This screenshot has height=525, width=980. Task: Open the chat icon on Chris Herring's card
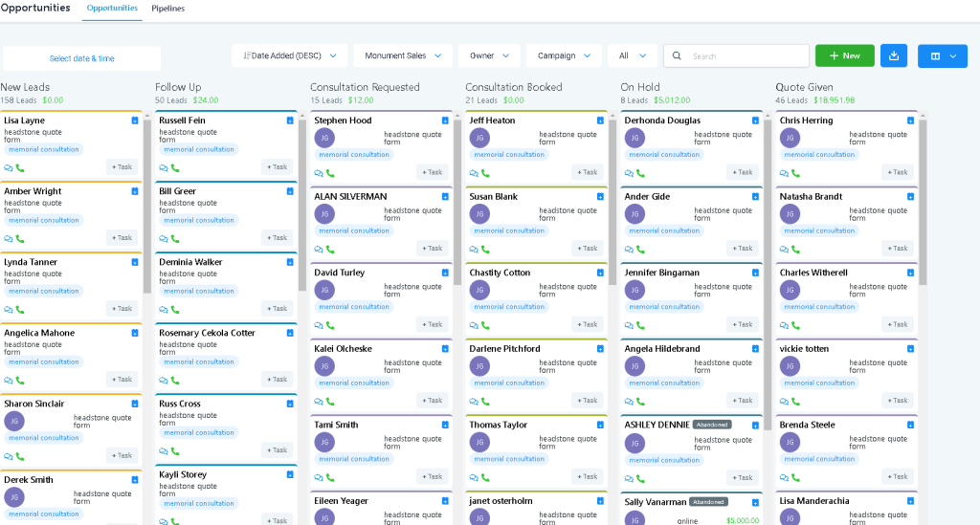tap(784, 173)
